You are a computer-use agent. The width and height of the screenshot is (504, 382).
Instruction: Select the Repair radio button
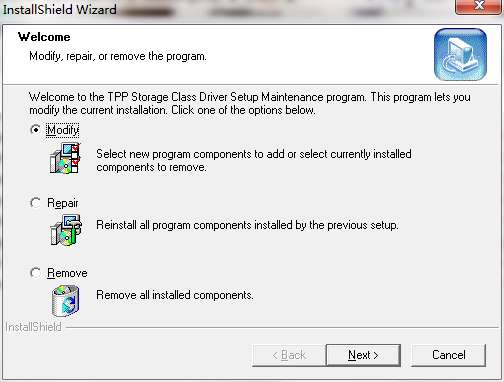pyautogui.click(x=35, y=202)
